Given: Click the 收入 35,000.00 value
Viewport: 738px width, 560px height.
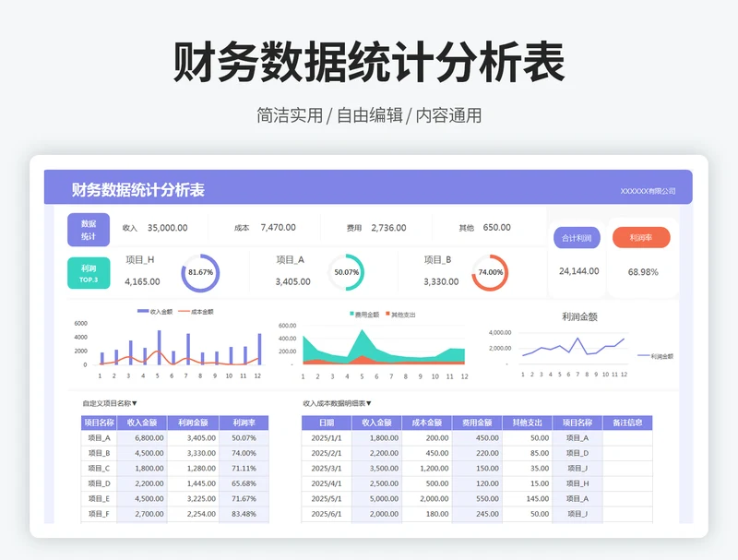Looking at the screenshot, I should tap(167, 228).
